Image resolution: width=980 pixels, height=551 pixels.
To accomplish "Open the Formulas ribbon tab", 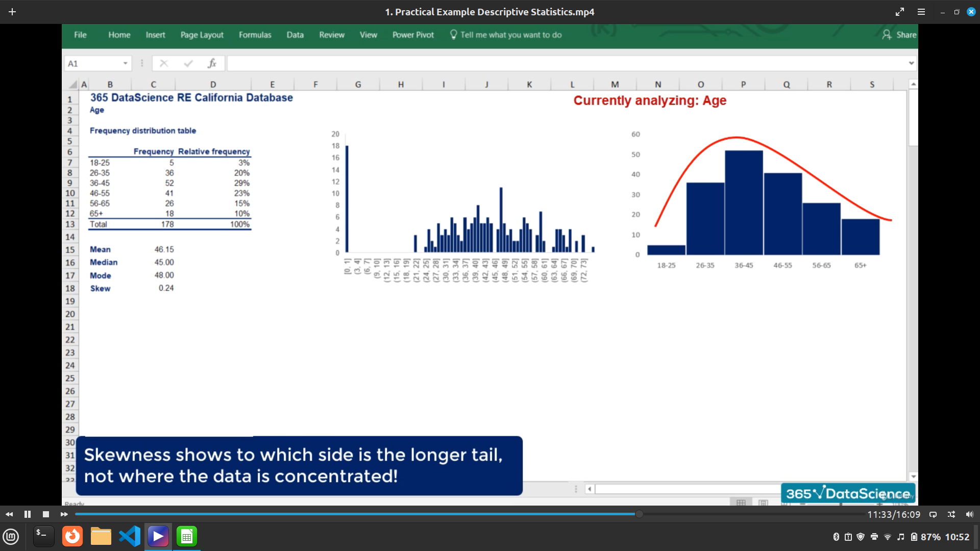I will tap(255, 35).
